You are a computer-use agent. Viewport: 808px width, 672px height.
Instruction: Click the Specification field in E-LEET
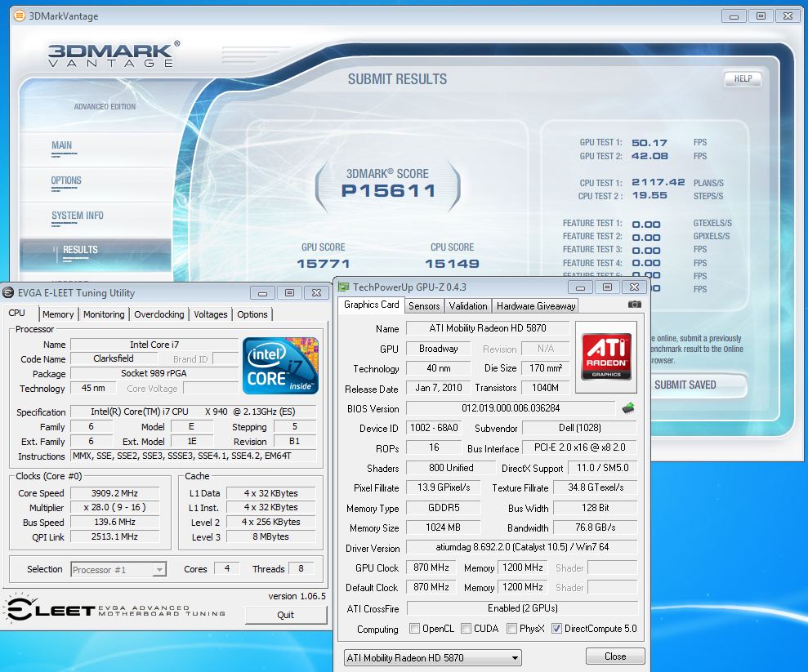194,412
